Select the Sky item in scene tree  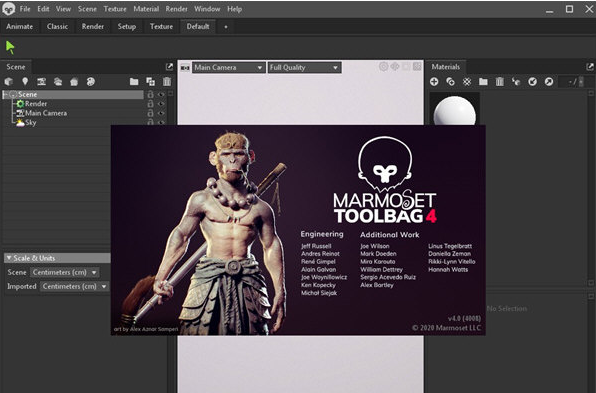pyautogui.click(x=31, y=122)
